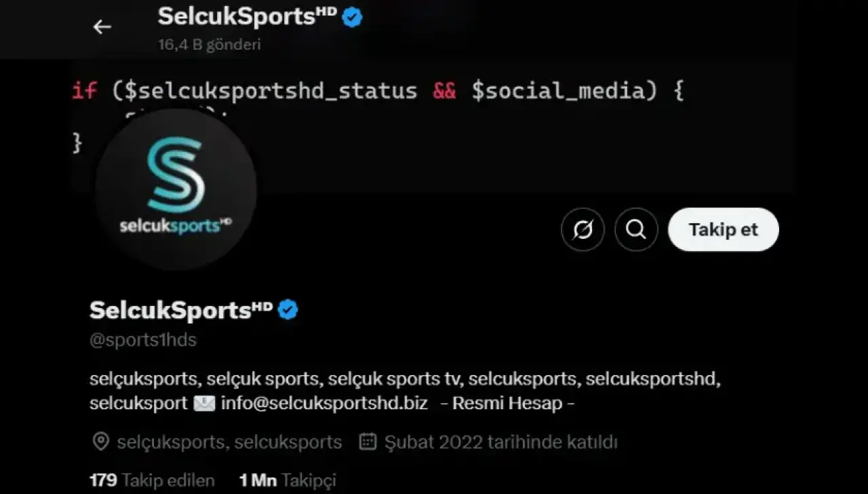The height and width of the screenshot is (494, 868).
Task: Click the location pin icon
Action: pyautogui.click(x=100, y=442)
